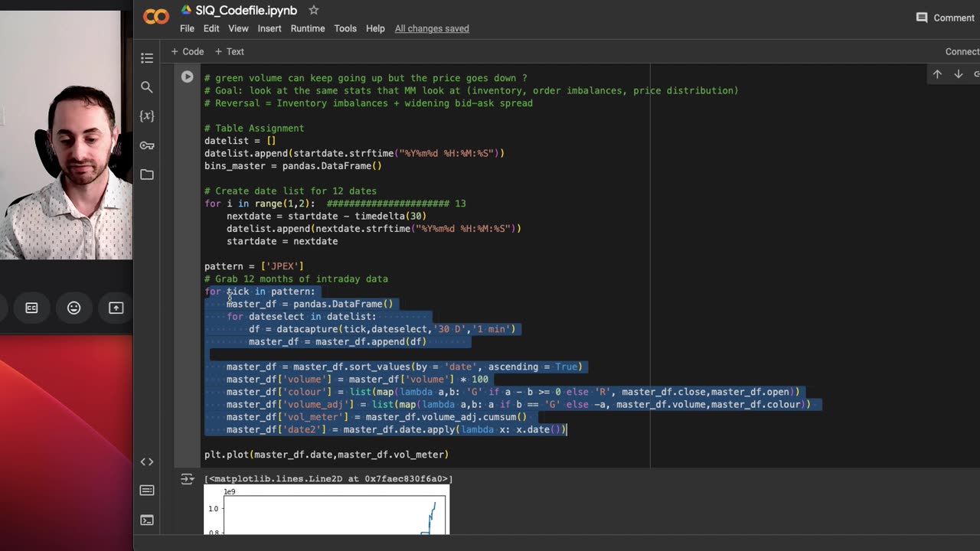The width and height of the screenshot is (980, 551).
Task: Click the master_df sort_values line
Action: tap(404, 367)
